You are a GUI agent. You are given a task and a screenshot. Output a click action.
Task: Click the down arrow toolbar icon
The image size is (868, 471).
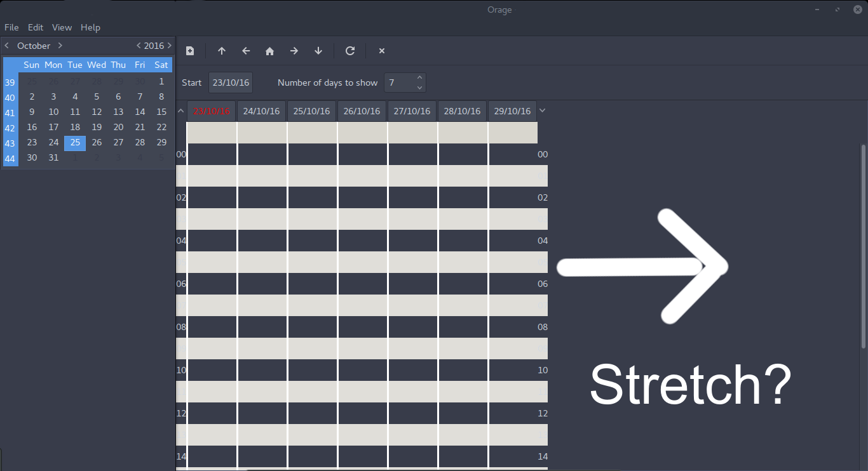tap(318, 51)
